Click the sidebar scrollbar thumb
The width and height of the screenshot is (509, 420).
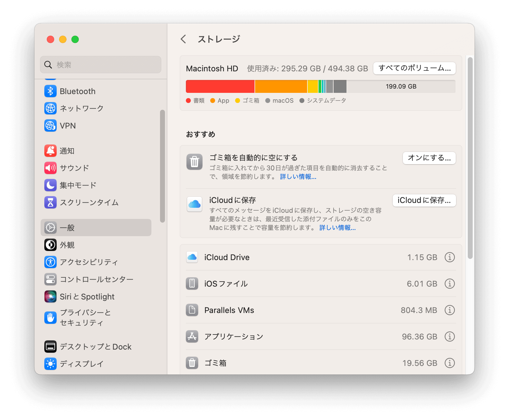pos(162,166)
